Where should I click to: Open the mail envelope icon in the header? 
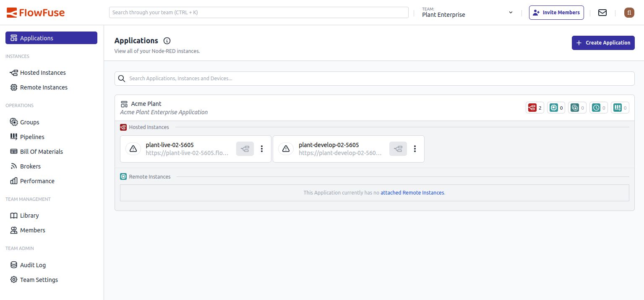click(602, 12)
